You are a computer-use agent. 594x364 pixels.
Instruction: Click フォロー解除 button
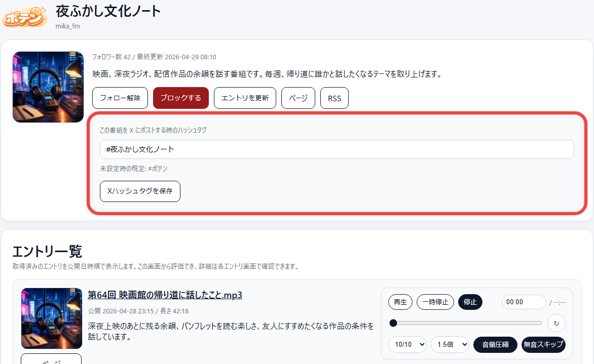point(120,98)
